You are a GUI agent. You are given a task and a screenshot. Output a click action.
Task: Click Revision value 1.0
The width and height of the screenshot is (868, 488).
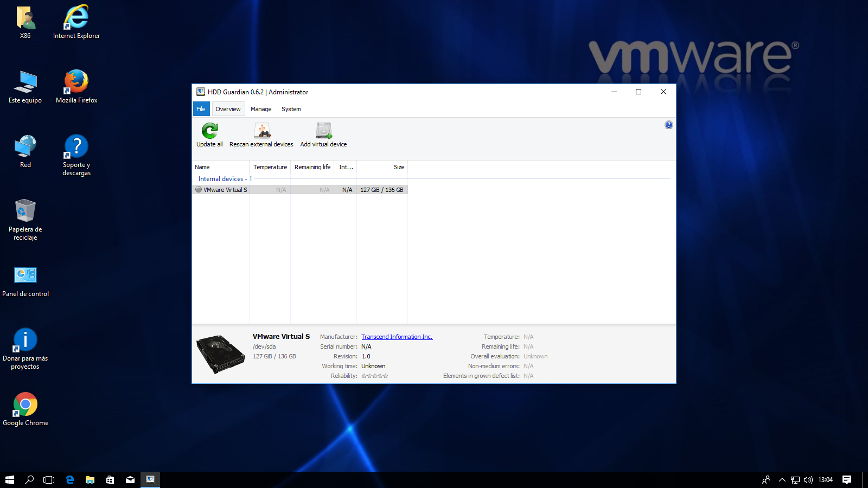pyautogui.click(x=366, y=356)
